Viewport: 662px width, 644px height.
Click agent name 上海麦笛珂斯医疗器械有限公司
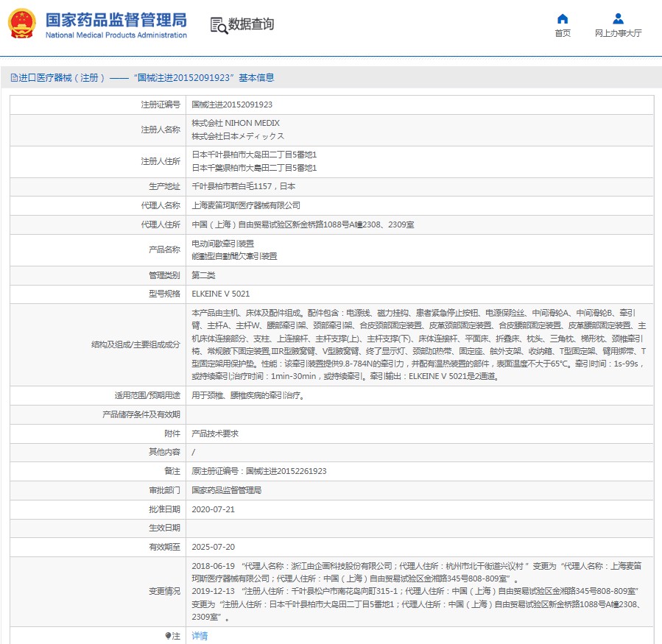(246, 205)
